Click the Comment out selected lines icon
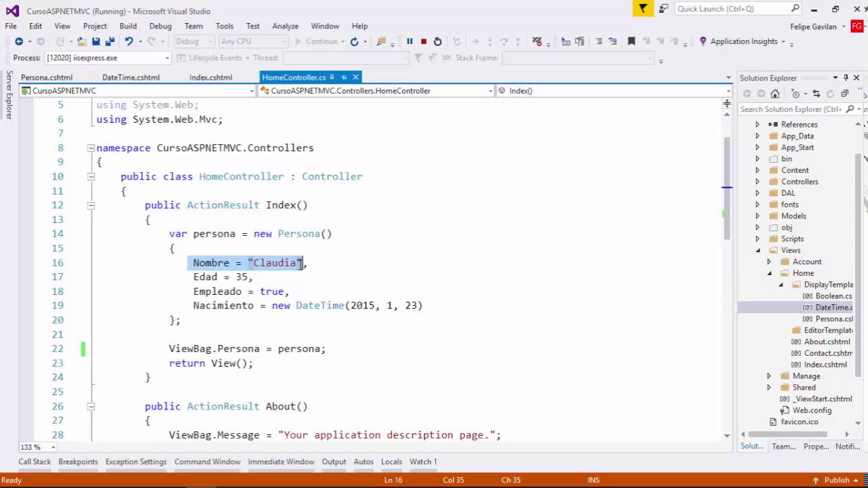This screenshot has height=488, width=868. pos(598,41)
